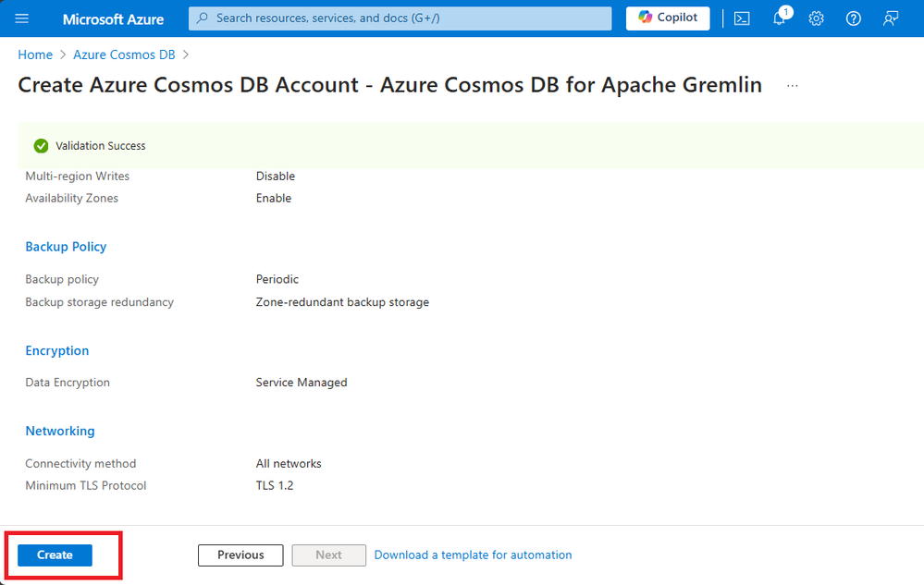Click the Encryption section heading
Screen dimensions: 924x585
click(x=57, y=351)
